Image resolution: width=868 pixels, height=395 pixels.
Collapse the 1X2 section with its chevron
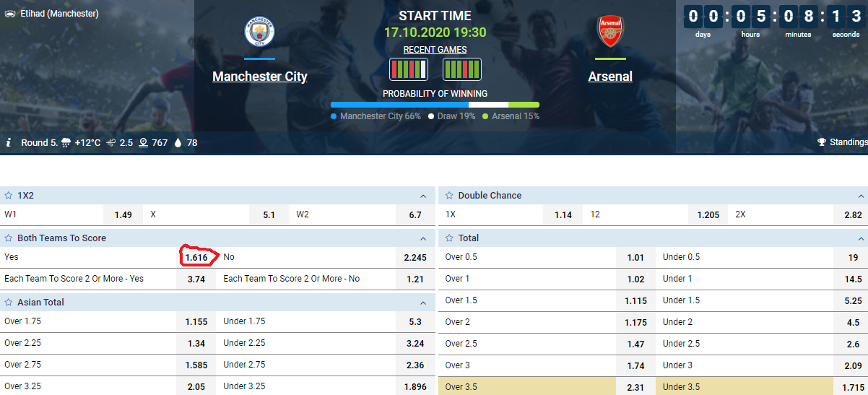[x=423, y=196]
